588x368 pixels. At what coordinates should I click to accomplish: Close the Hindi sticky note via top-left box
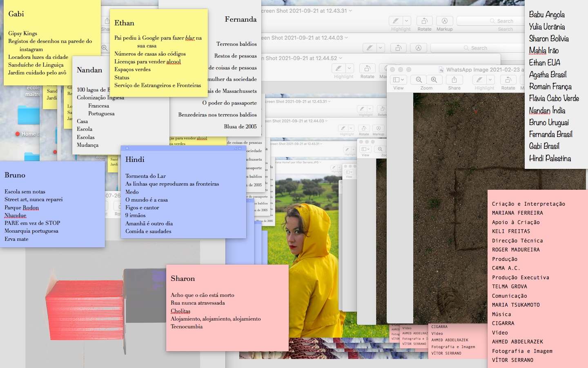pyautogui.click(x=127, y=148)
